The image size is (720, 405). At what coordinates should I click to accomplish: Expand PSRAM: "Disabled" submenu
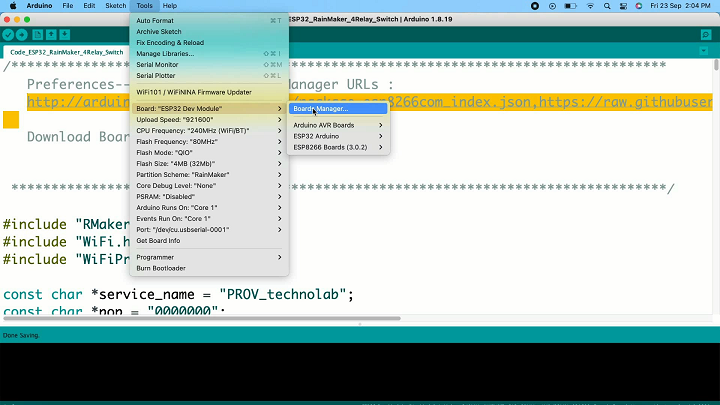tap(209, 197)
